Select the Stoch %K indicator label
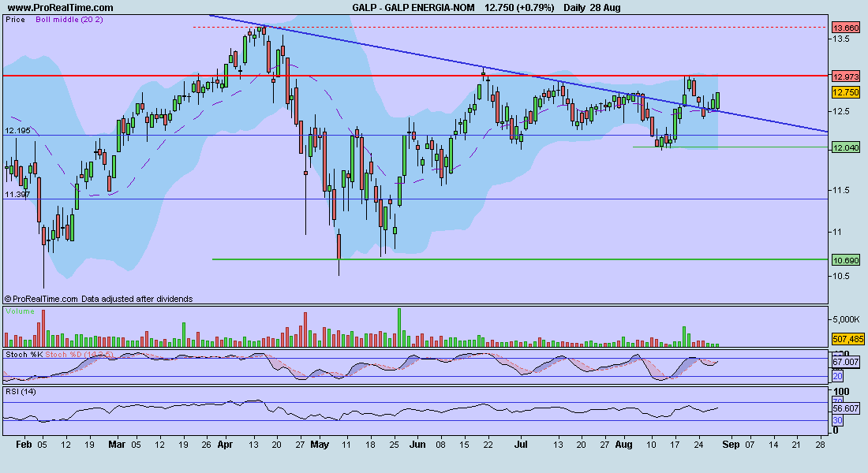868x473 pixels. [24, 354]
